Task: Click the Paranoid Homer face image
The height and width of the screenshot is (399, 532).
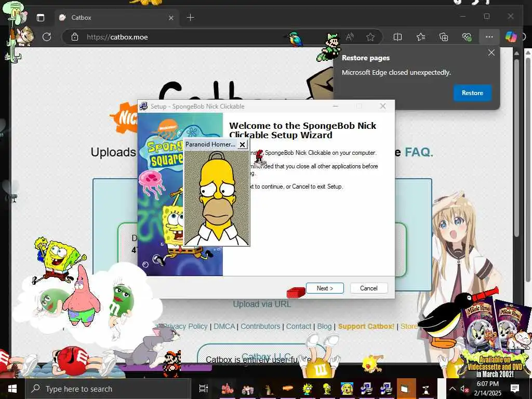Action: tap(217, 197)
